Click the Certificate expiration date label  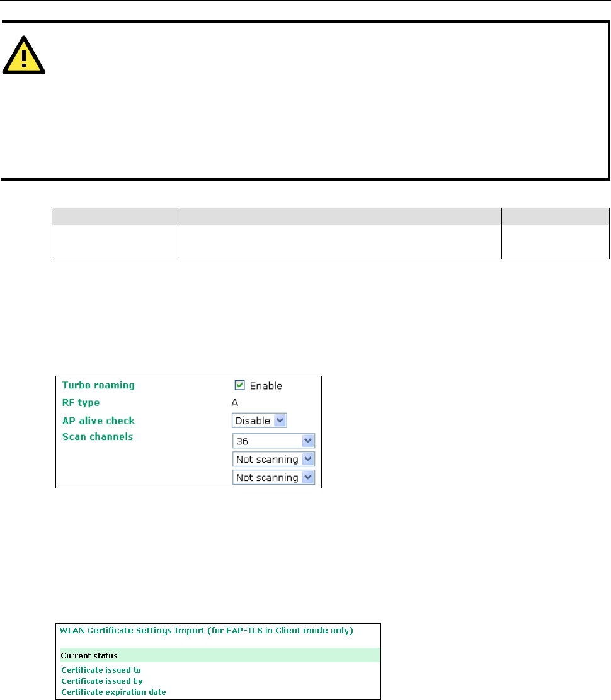pyautogui.click(x=113, y=692)
